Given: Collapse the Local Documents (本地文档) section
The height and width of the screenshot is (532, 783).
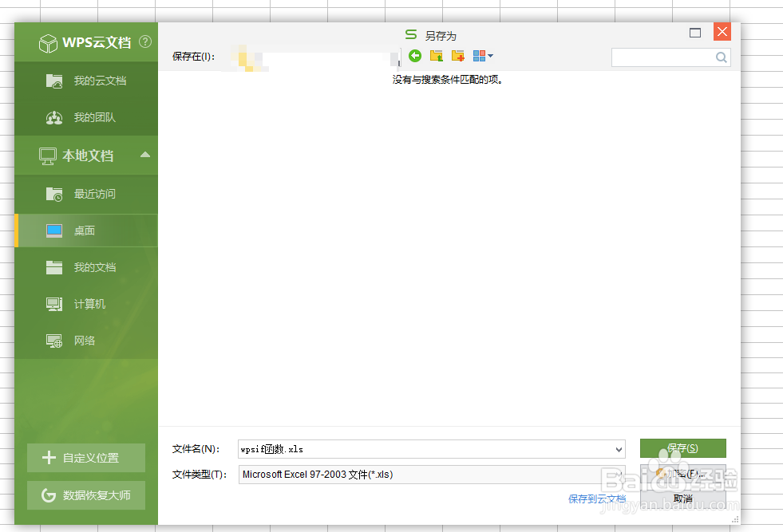Looking at the screenshot, I should 145,155.
